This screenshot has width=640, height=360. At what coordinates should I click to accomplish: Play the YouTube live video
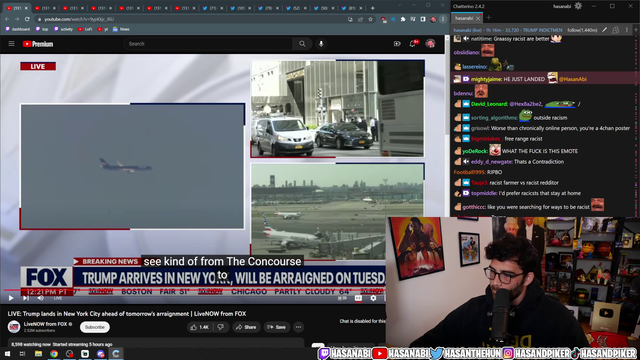[11, 298]
